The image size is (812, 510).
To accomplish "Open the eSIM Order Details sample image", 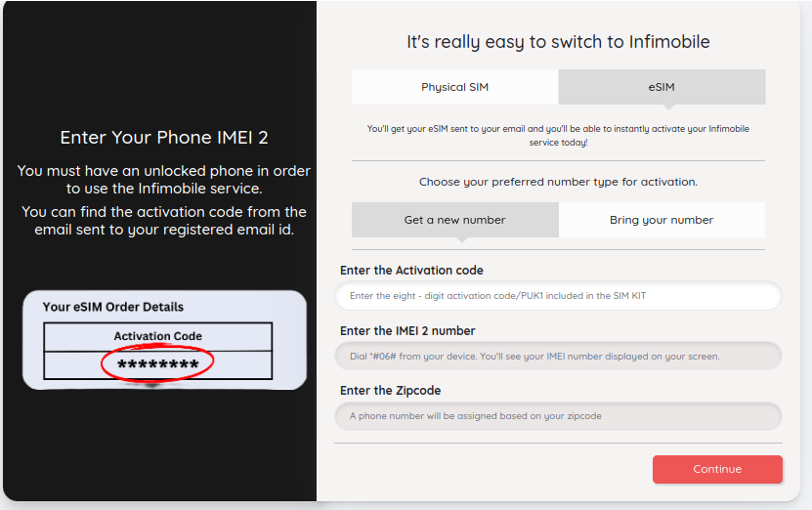I will [165, 340].
